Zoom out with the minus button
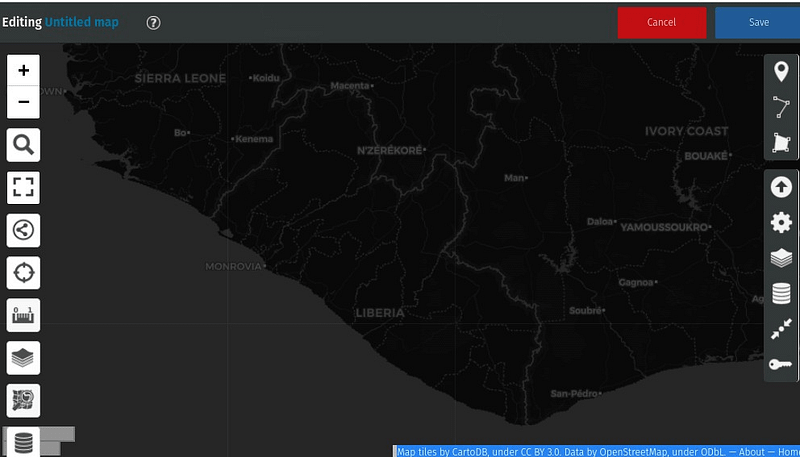 point(23,102)
